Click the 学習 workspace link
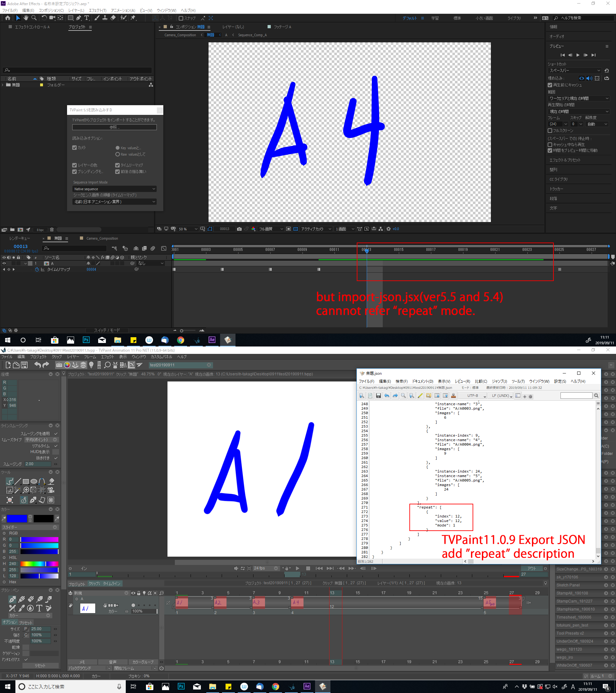 [x=435, y=18]
